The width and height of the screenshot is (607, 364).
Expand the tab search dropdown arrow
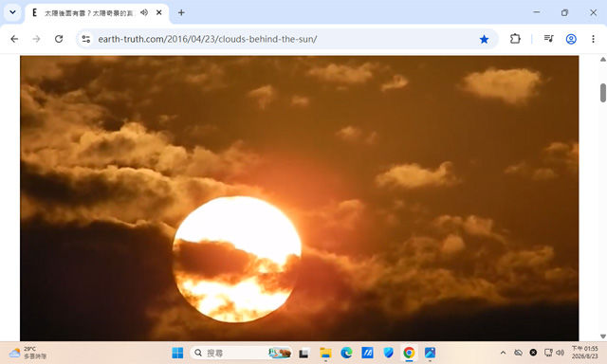point(12,12)
